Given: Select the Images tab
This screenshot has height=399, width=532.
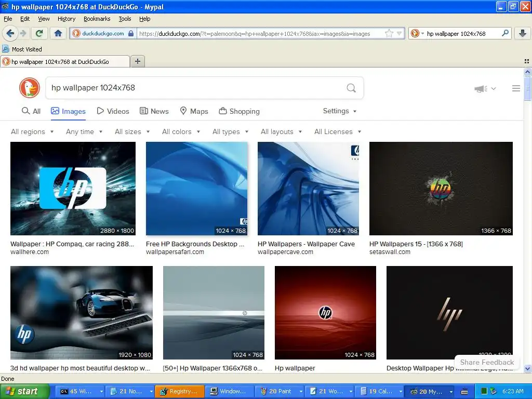Looking at the screenshot, I should 68,111.
